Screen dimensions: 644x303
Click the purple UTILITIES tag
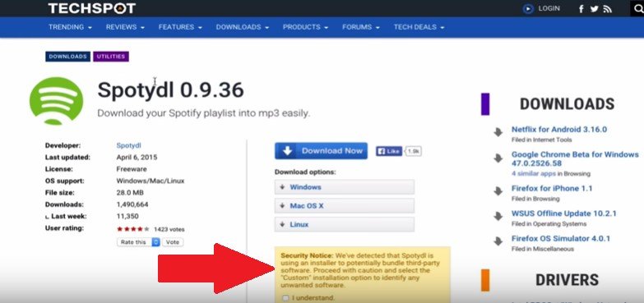pos(111,57)
